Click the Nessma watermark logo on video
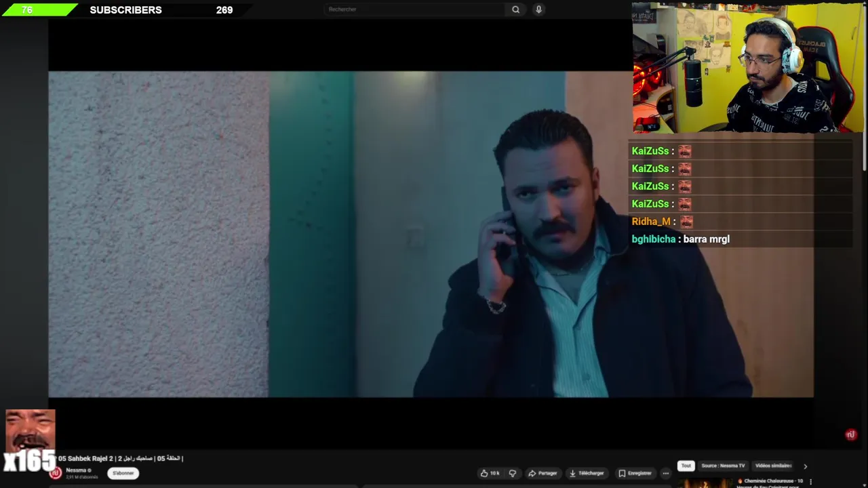Image resolution: width=868 pixels, height=488 pixels. point(851,434)
